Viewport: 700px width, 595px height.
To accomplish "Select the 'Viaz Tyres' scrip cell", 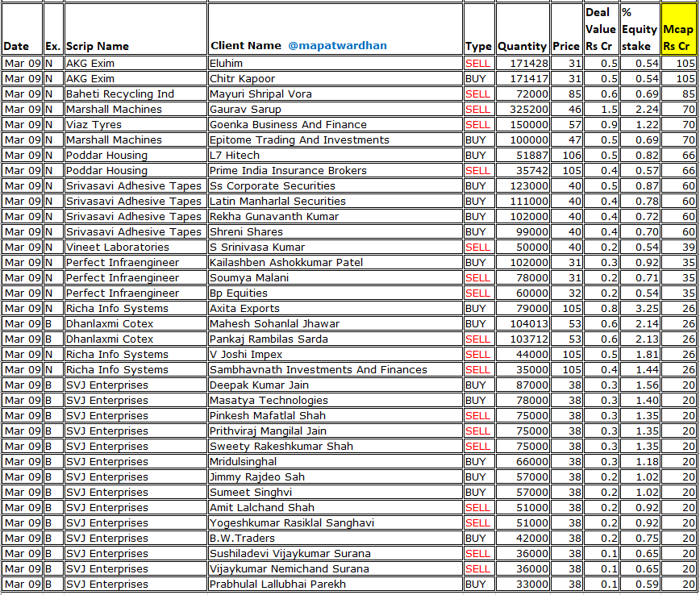I will [x=135, y=124].
